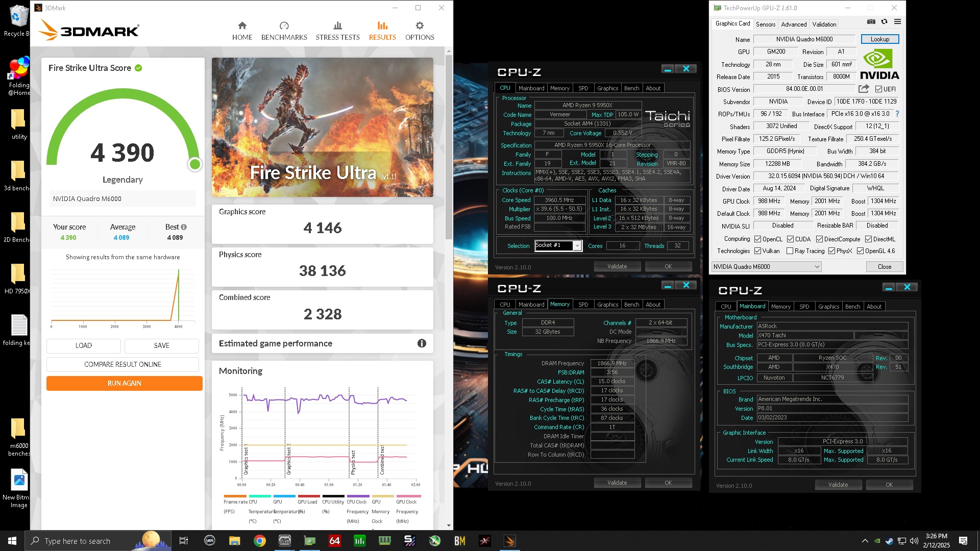Open the GPU-Z hamburger menu
980x551 pixels.
click(x=897, y=21)
